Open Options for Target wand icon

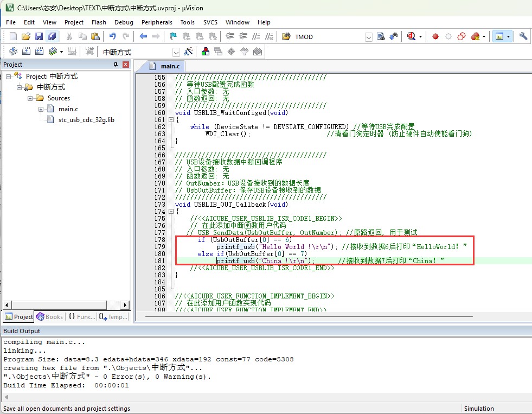[x=188, y=52]
